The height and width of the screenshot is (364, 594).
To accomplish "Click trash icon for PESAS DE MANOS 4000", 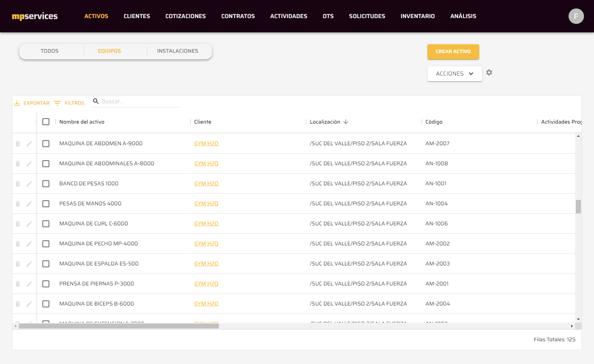I will click(x=18, y=204).
